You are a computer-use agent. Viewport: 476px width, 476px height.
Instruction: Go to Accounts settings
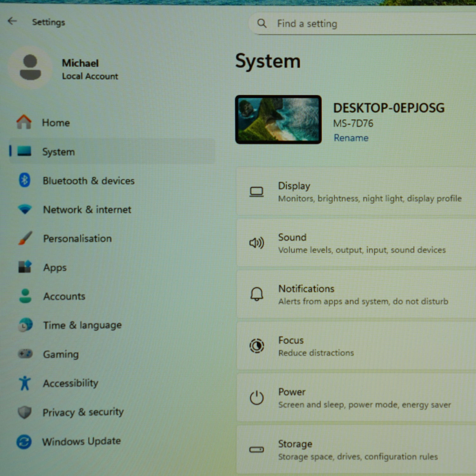point(64,296)
